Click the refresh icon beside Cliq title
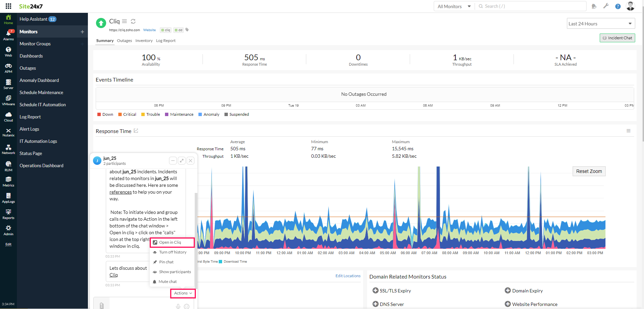This screenshot has width=644, height=309. [133, 21]
